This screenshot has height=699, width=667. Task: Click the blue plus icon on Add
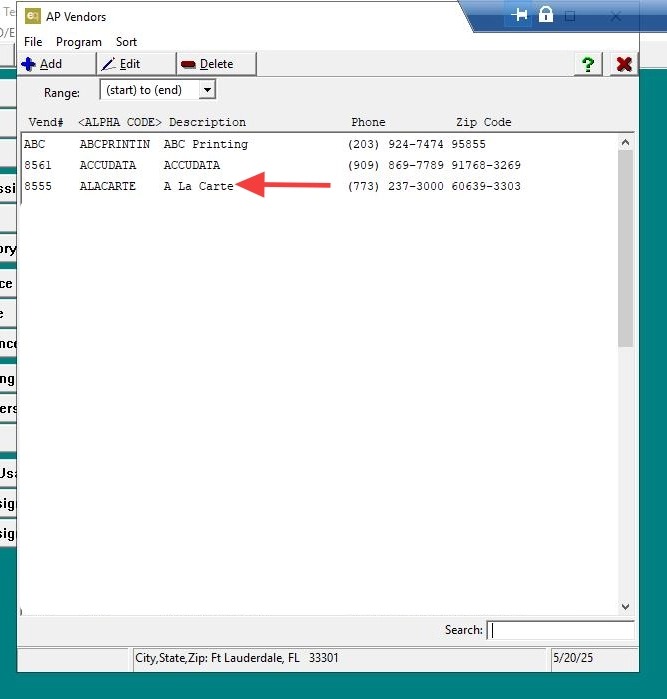point(28,64)
